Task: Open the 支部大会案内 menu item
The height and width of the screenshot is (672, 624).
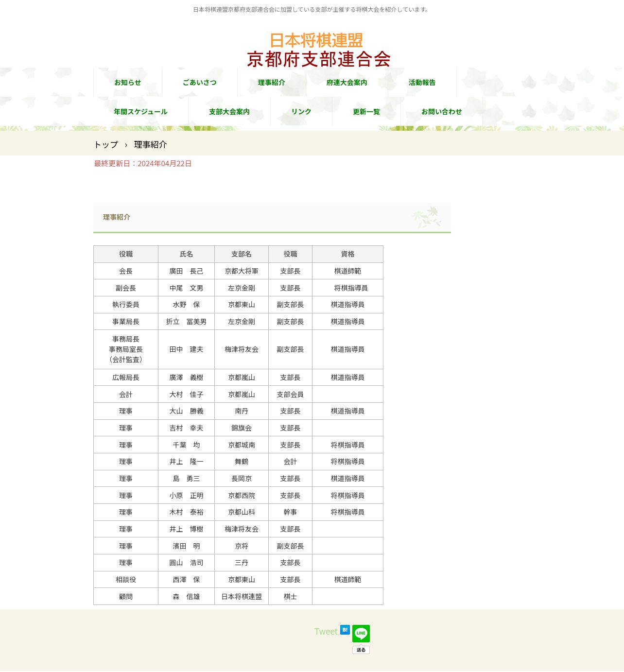Action: click(229, 112)
